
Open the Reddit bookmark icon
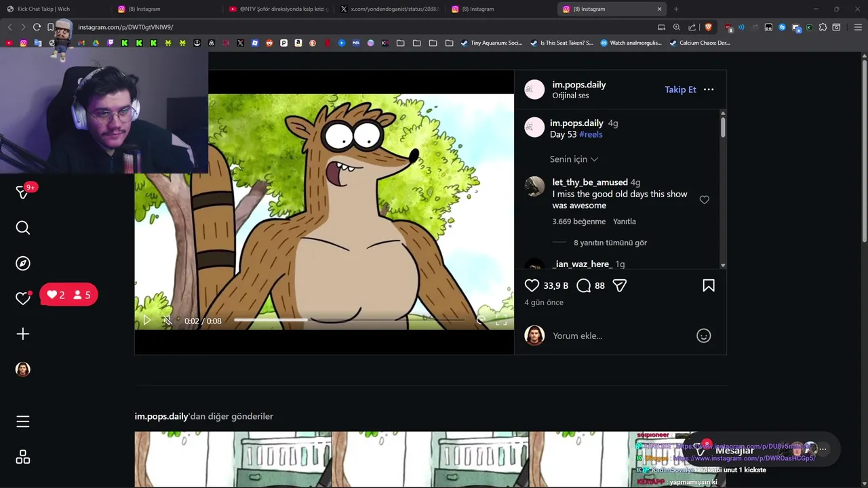pyautogui.click(x=269, y=43)
